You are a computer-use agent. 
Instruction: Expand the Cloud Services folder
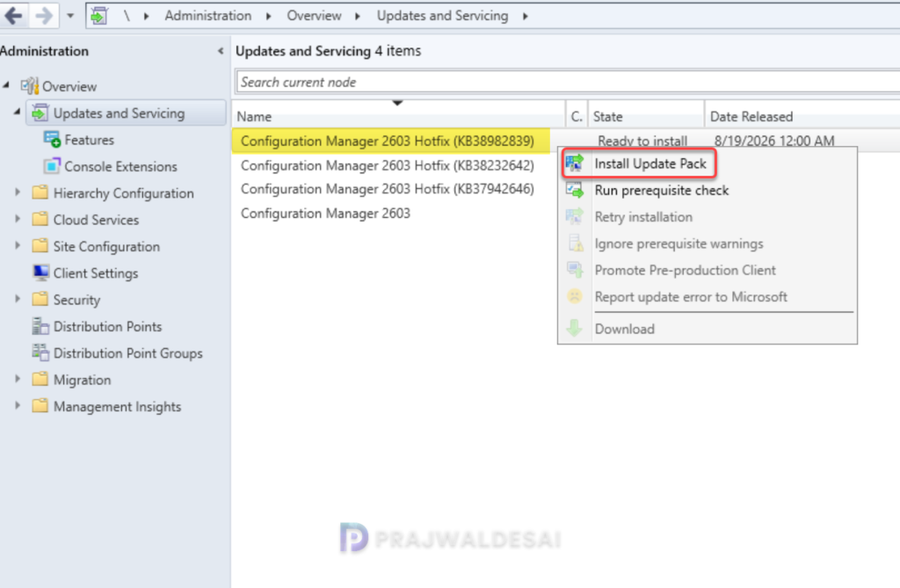tap(18, 219)
